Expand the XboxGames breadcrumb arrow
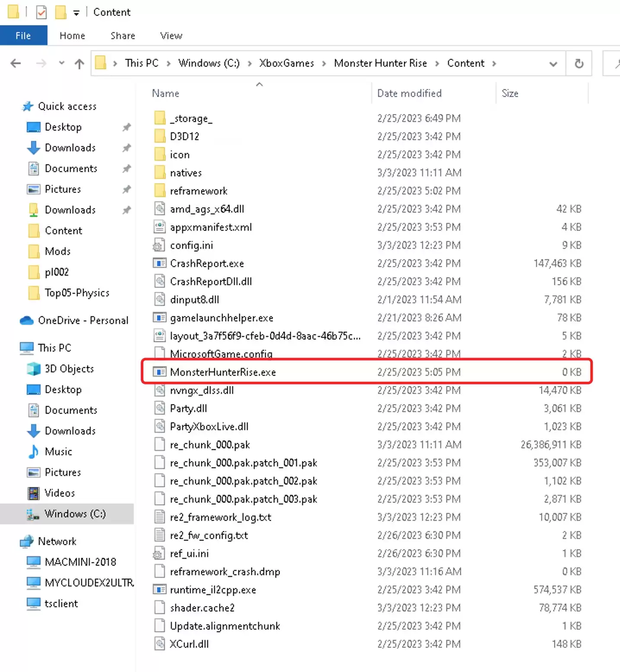 pyautogui.click(x=323, y=63)
